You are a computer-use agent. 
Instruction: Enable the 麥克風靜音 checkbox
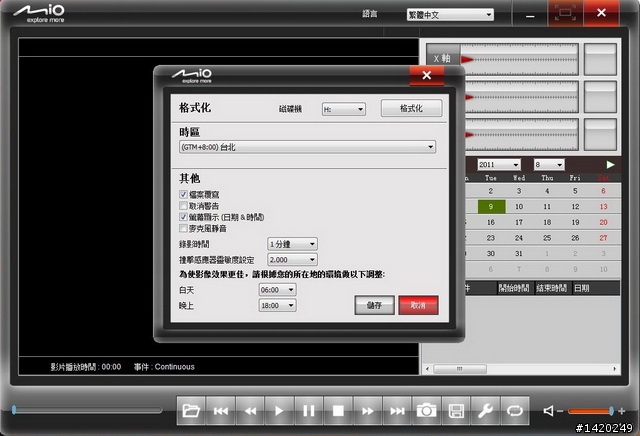click(x=183, y=228)
